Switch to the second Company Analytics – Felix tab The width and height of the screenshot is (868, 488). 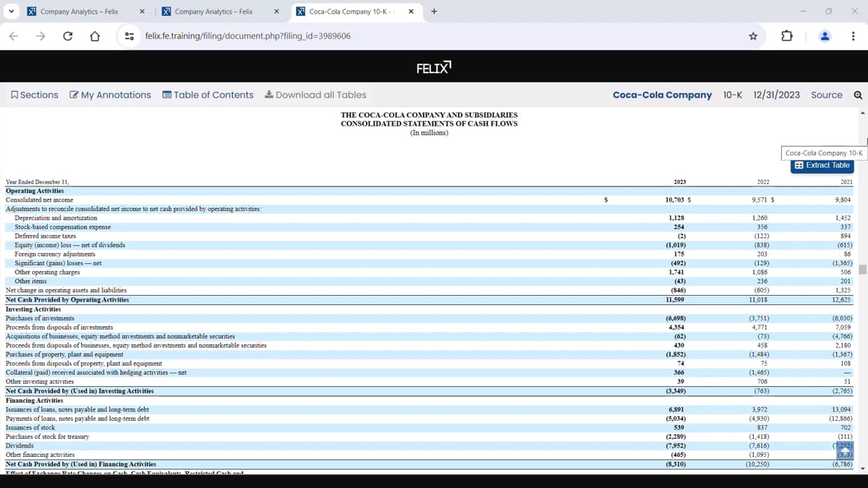pyautogui.click(x=213, y=12)
